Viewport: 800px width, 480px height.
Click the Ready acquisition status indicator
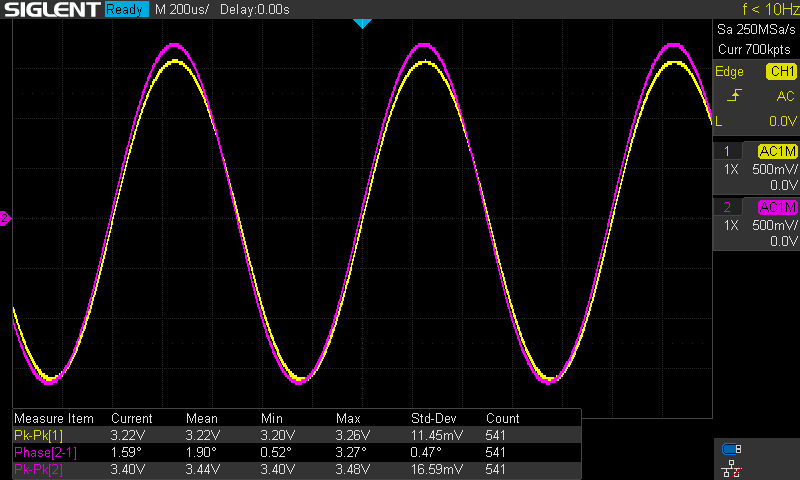point(126,10)
